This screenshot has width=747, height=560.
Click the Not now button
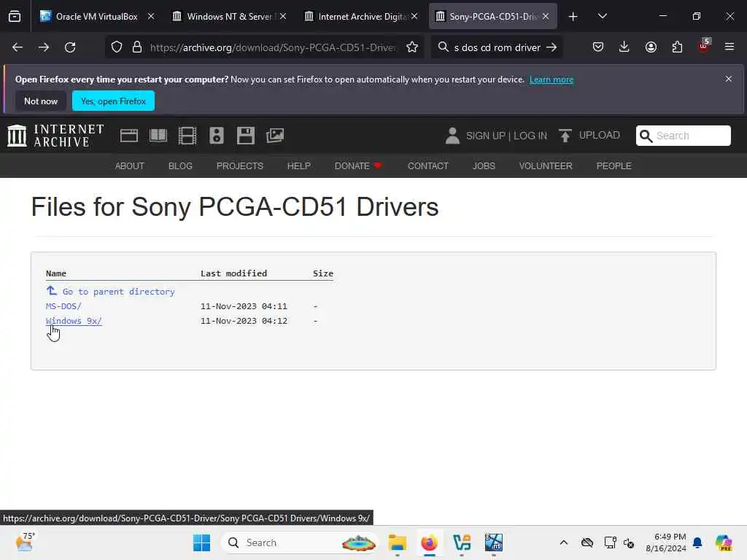41,101
